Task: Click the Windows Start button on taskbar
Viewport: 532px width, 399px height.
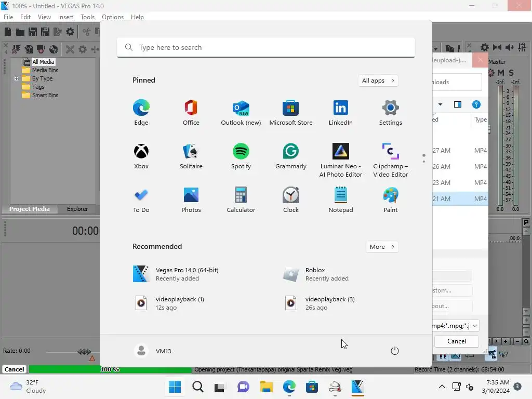Action: click(x=175, y=387)
